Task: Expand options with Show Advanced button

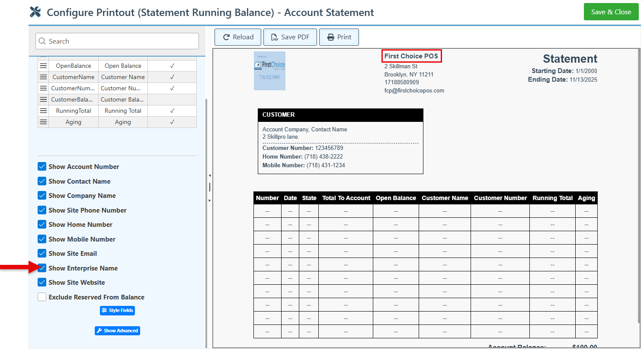Action: (117, 331)
